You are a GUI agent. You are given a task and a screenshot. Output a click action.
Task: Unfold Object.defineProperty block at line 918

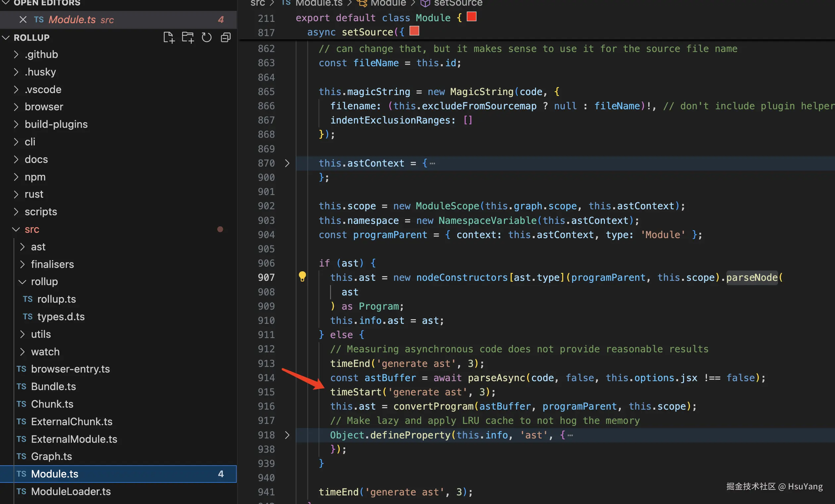pos(287,435)
